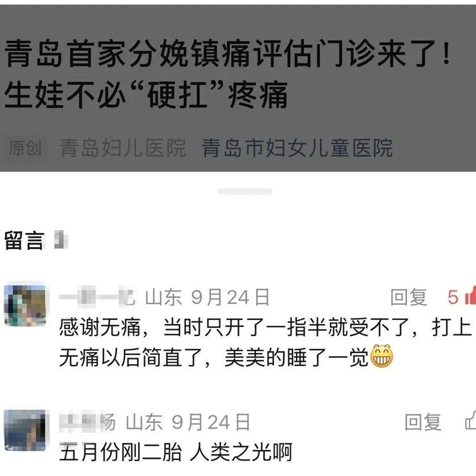Reply to the 感谢无痛 comment
Viewport: 476px width, 476px height.
coord(409,297)
